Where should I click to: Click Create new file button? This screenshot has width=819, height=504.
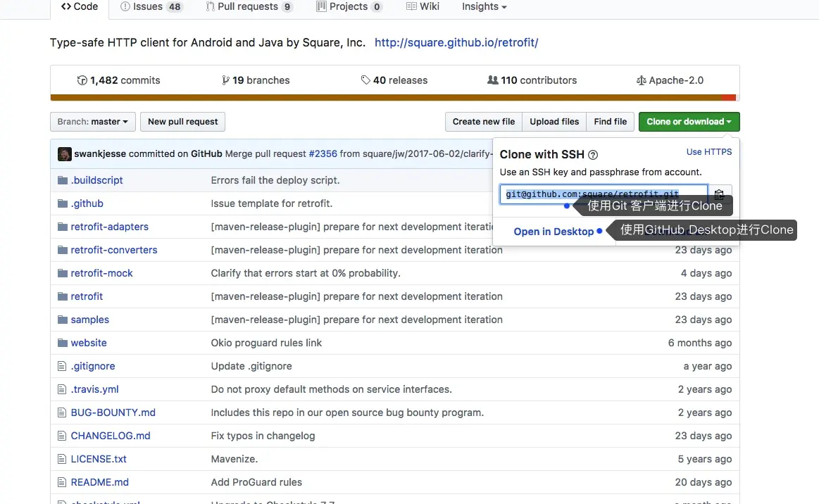tap(484, 122)
